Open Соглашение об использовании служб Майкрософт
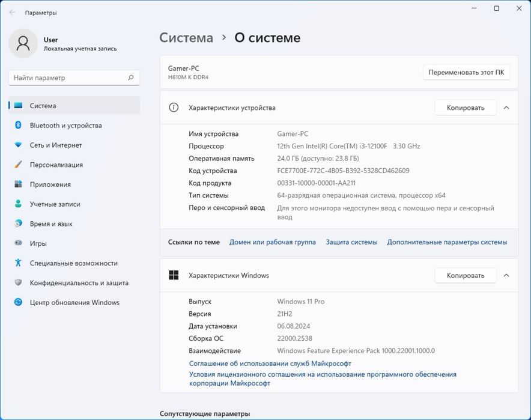Screen dimensions: 531x420 point(270,364)
